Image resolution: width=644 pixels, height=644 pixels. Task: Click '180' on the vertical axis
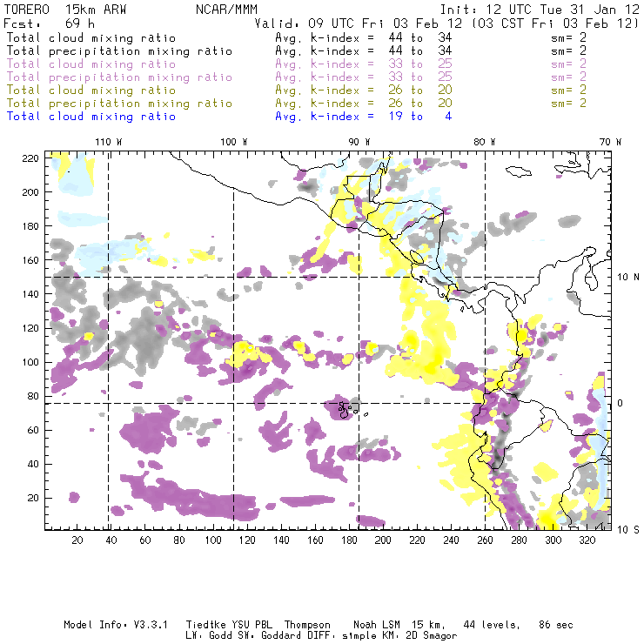(30, 226)
